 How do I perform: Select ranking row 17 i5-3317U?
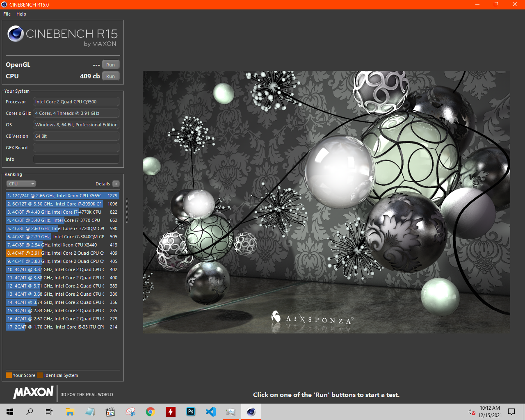point(62,327)
